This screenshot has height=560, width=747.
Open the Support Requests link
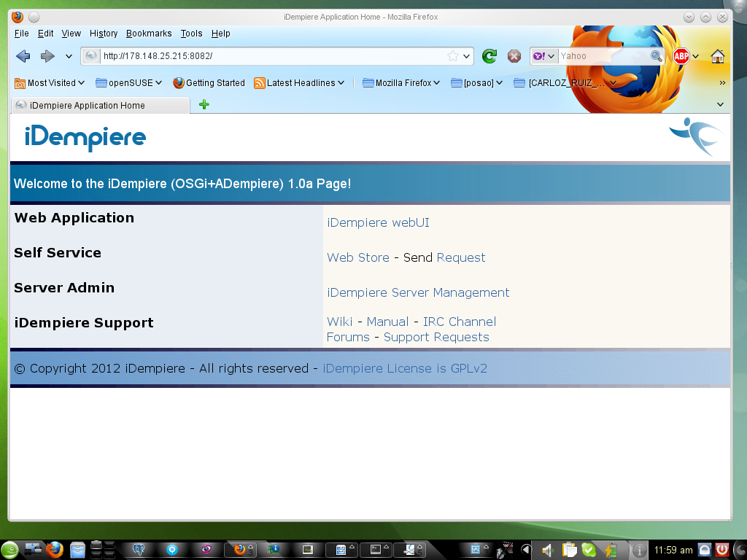436,337
